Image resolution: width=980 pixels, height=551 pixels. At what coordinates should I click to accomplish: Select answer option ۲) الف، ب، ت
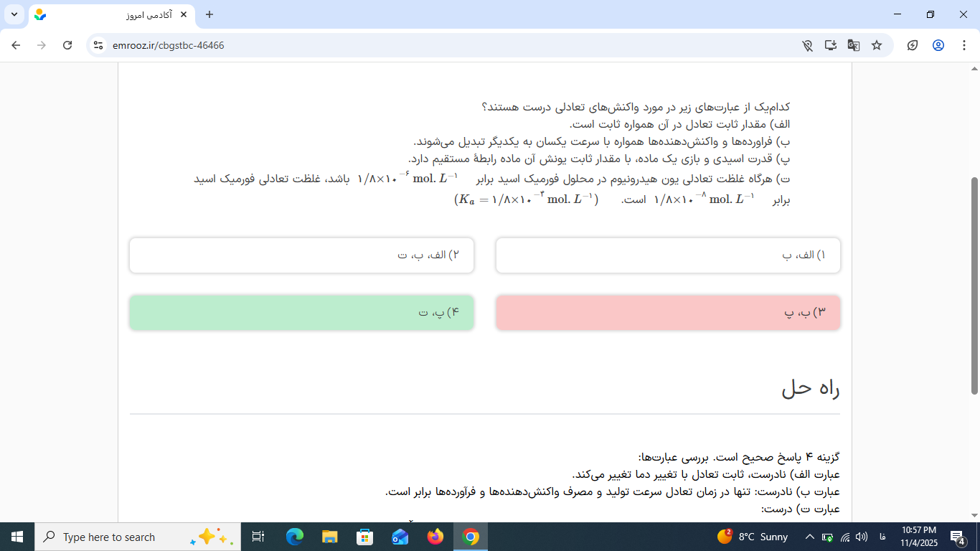[301, 255]
